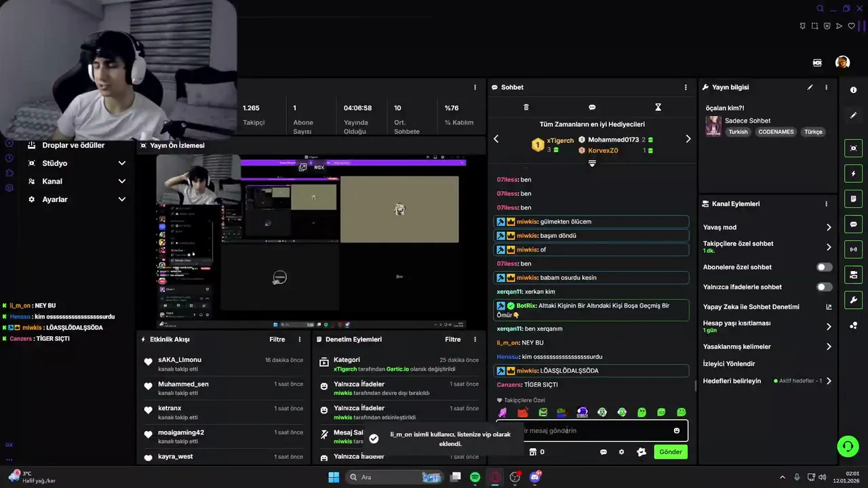Click the user profile avatar top right
The height and width of the screenshot is (488, 868).
click(842, 62)
